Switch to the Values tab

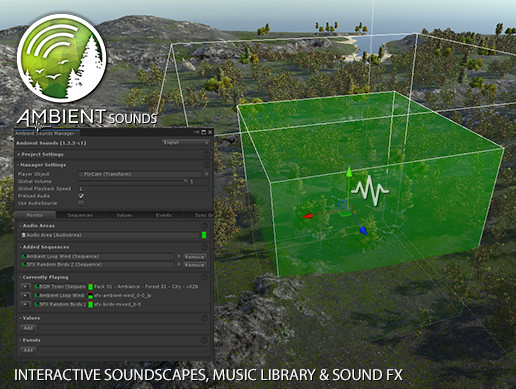[x=124, y=215]
